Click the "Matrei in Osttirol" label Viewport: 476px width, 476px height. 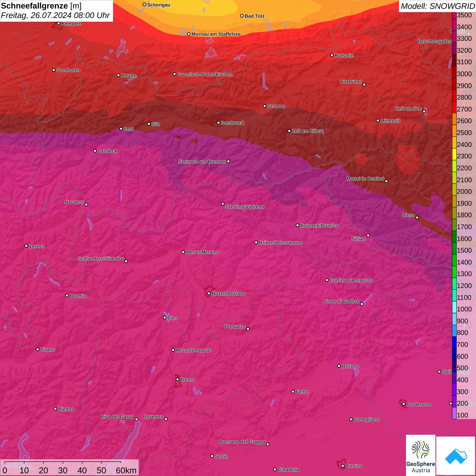pyautogui.click(x=365, y=178)
